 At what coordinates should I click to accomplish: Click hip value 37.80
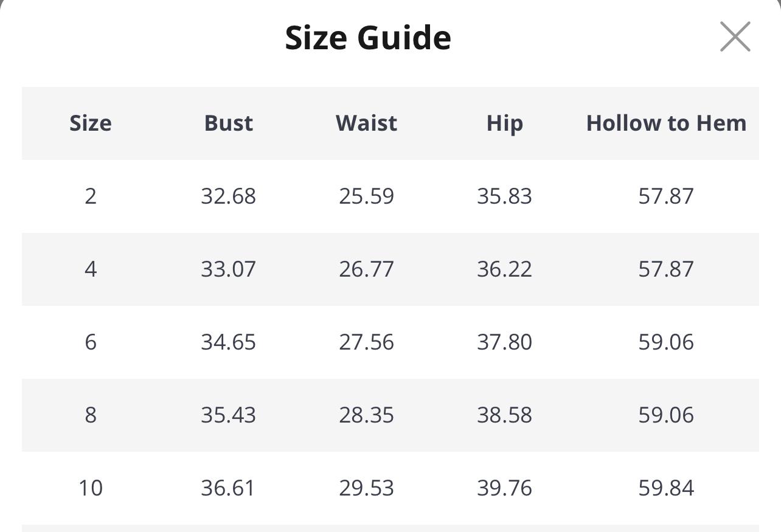point(504,342)
